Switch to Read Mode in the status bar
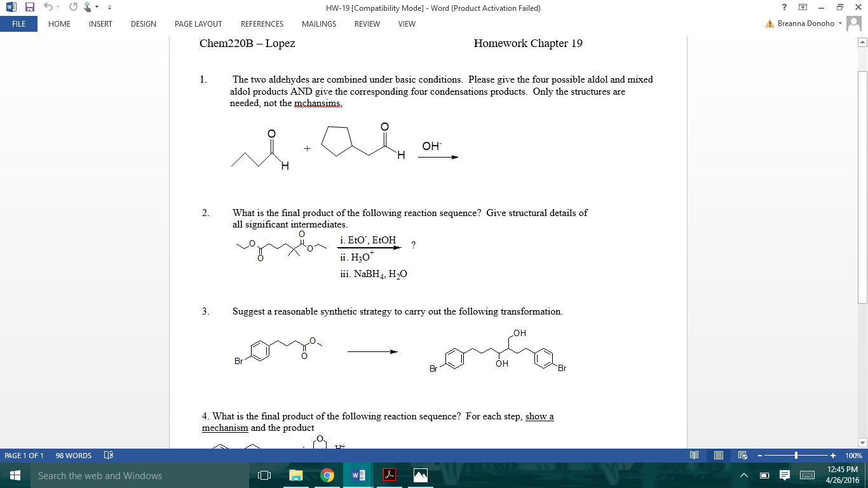This screenshot has width=868, height=488. click(694, 455)
